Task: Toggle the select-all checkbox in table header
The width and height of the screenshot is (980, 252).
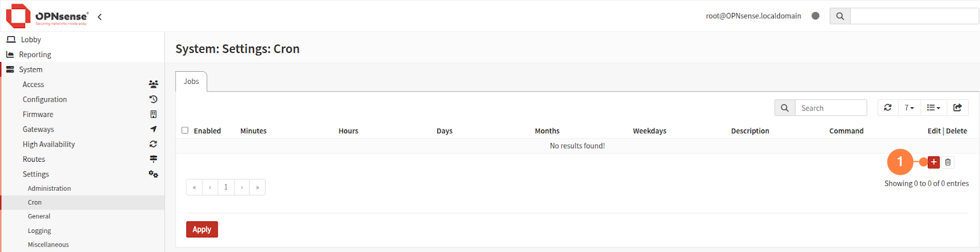Action: [185, 131]
